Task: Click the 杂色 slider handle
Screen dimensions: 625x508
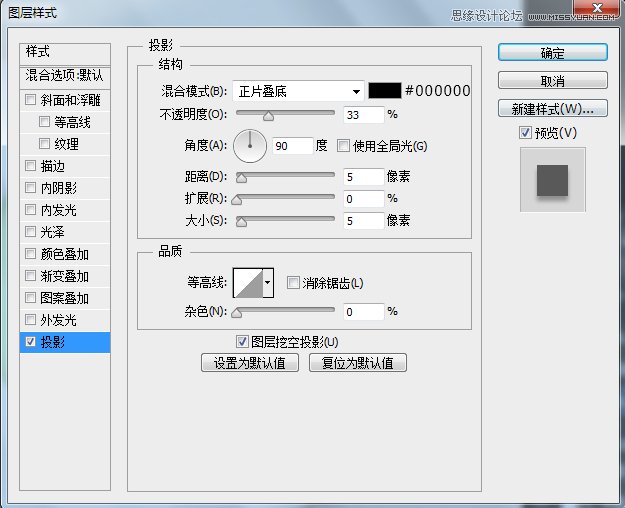Action: click(237, 313)
